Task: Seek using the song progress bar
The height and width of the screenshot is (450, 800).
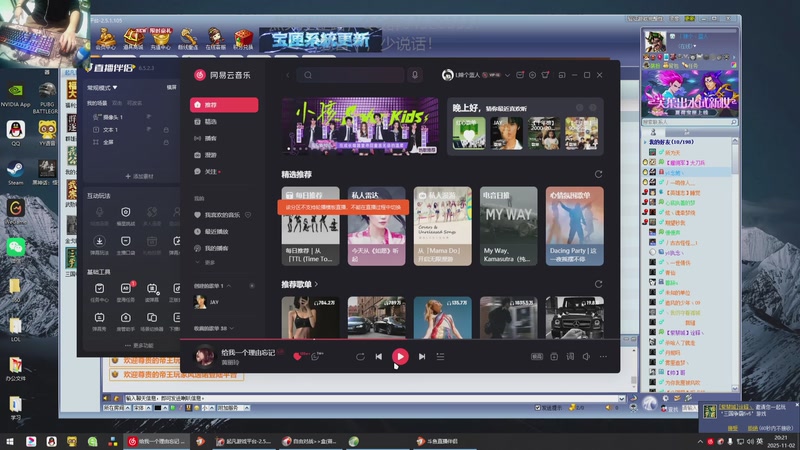Action: point(400,339)
